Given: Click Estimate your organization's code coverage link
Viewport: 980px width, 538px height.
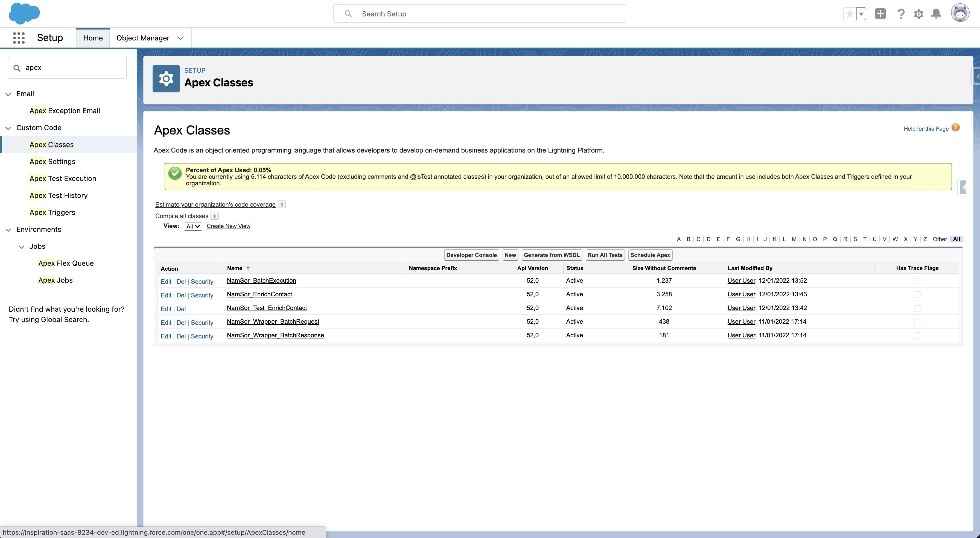Looking at the screenshot, I should [x=215, y=204].
